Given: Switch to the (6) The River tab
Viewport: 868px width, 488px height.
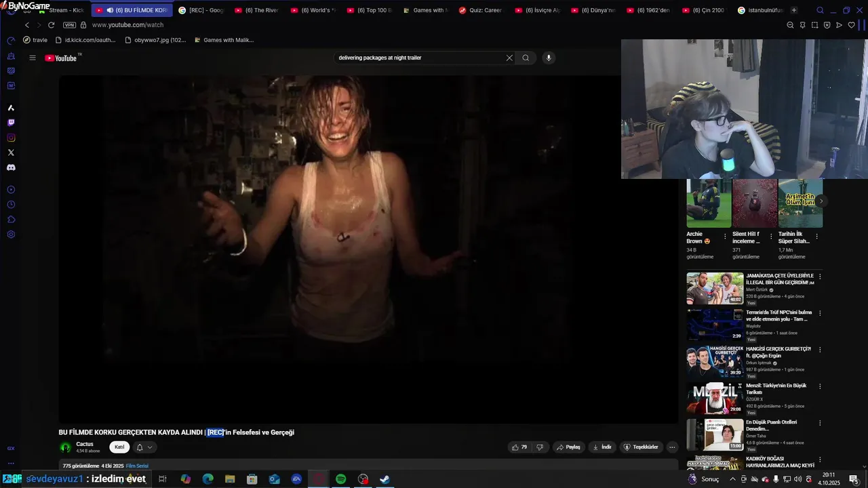Looking at the screenshot, I should [x=257, y=10].
